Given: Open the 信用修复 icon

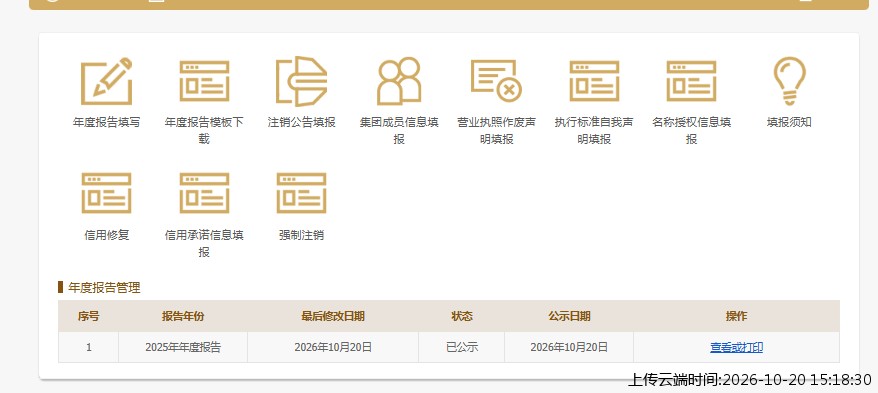Looking at the screenshot, I should click(x=106, y=193).
